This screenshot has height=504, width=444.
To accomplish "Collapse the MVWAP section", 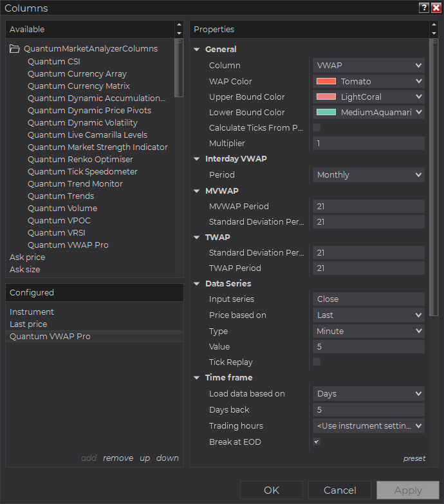I will point(197,191).
